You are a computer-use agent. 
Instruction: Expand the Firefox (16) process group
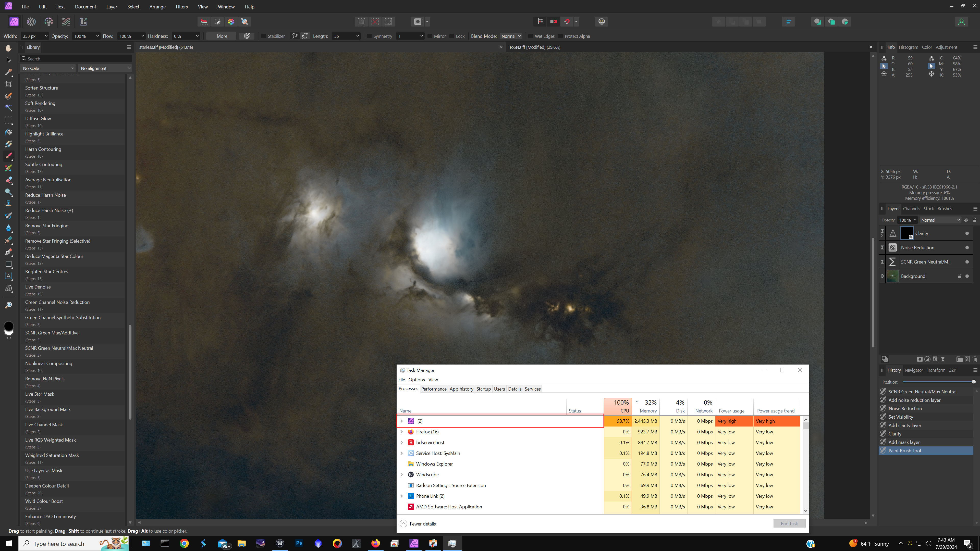(x=401, y=432)
